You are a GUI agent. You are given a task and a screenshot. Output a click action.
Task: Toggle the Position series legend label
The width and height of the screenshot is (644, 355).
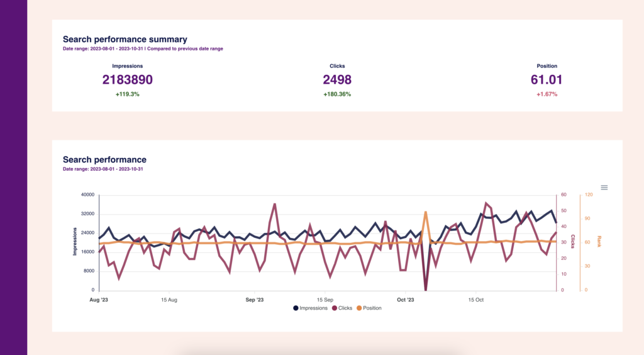(372, 308)
